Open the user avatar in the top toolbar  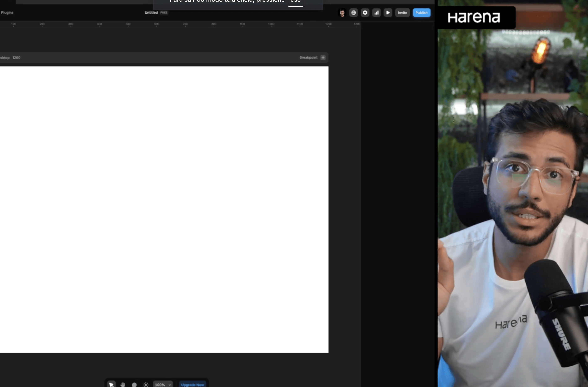tap(342, 13)
